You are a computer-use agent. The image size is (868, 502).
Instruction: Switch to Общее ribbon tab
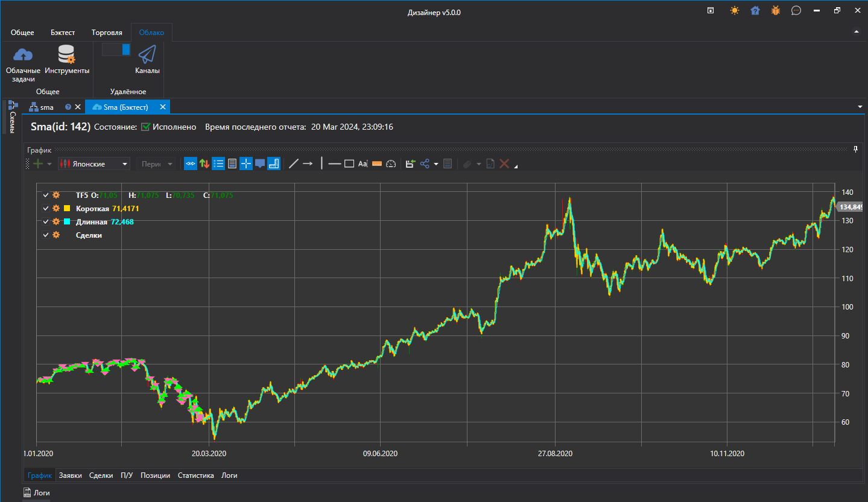click(x=22, y=33)
